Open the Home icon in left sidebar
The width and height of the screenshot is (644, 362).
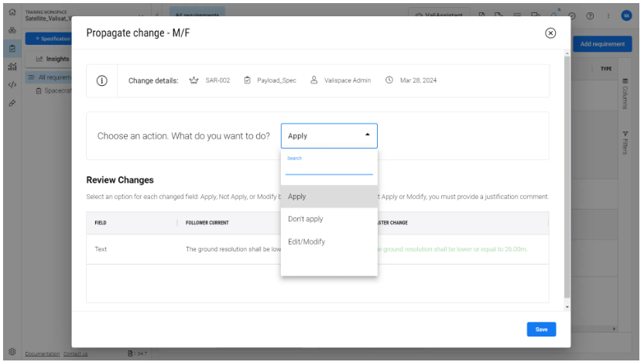click(x=12, y=12)
